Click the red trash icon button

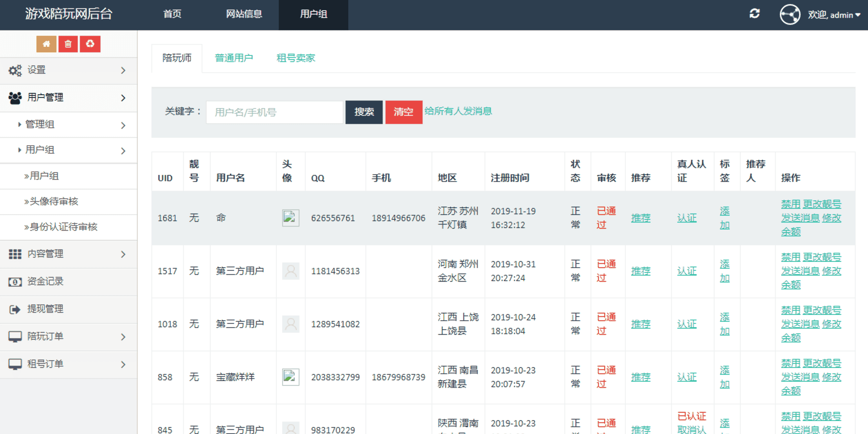(x=68, y=44)
